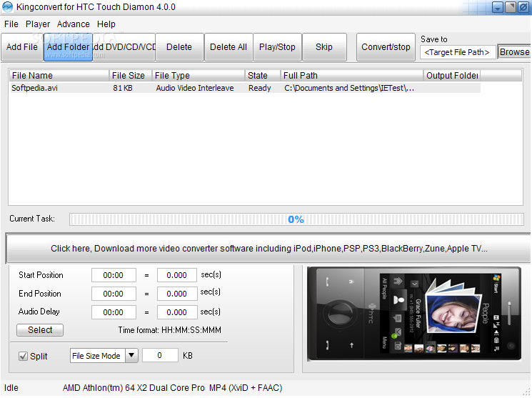Click the Skip button
Image resolution: width=532 pixels, height=398 pixels.
(324, 47)
